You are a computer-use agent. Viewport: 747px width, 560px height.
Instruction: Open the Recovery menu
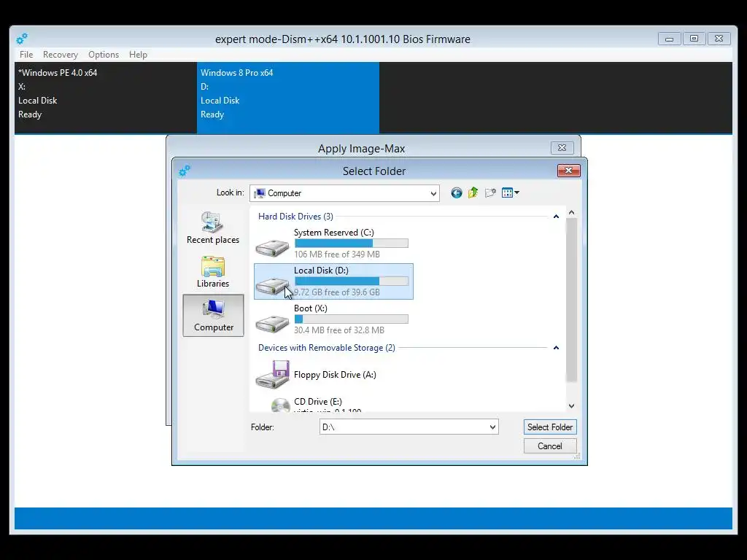coord(61,54)
